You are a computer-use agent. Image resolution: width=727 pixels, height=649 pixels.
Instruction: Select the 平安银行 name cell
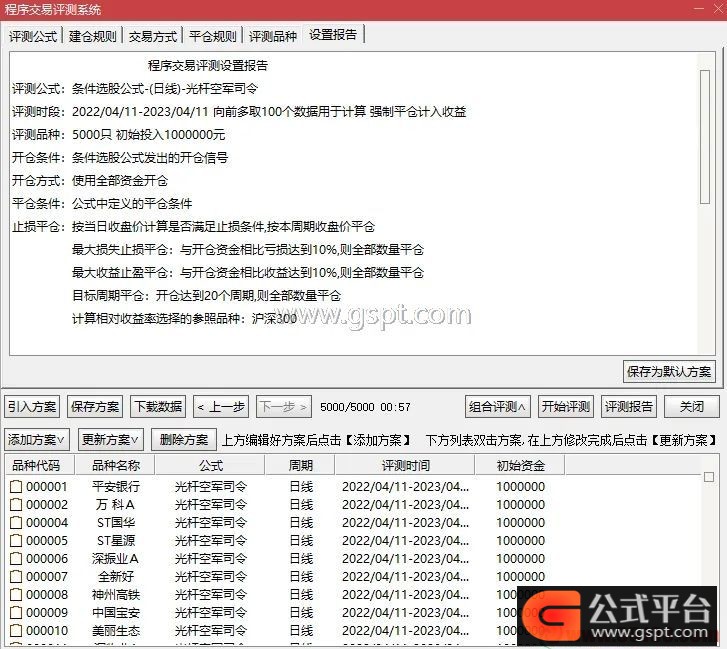click(x=115, y=486)
